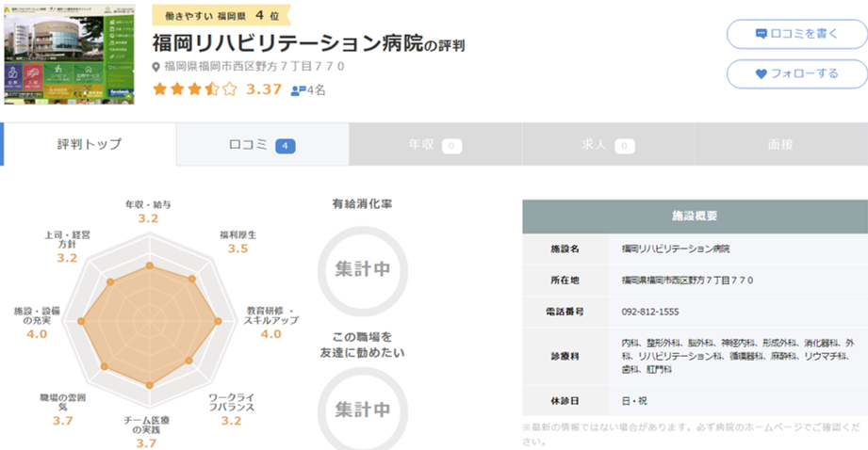
Task: Click the 電話番号 row label
Action: [565, 312]
